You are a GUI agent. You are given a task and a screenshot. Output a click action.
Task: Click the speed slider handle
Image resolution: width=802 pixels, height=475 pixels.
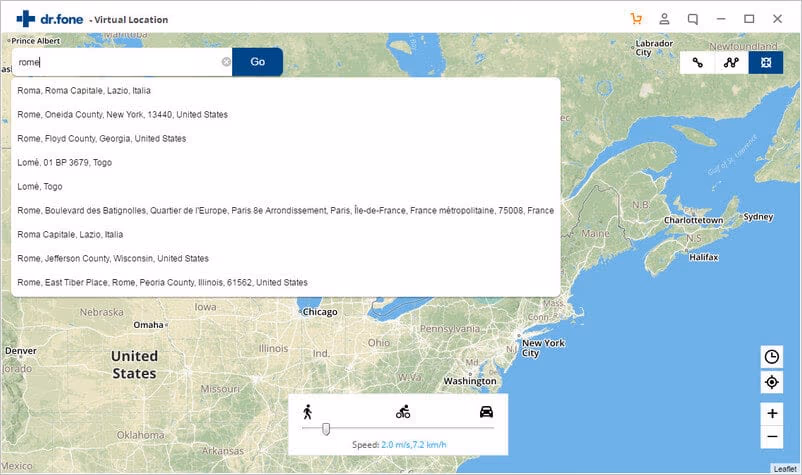(x=326, y=429)
